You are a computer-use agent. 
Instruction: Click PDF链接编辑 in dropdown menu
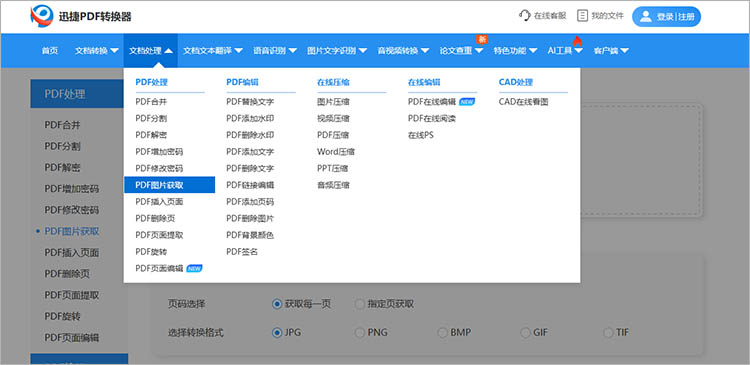tap(250, 185)
